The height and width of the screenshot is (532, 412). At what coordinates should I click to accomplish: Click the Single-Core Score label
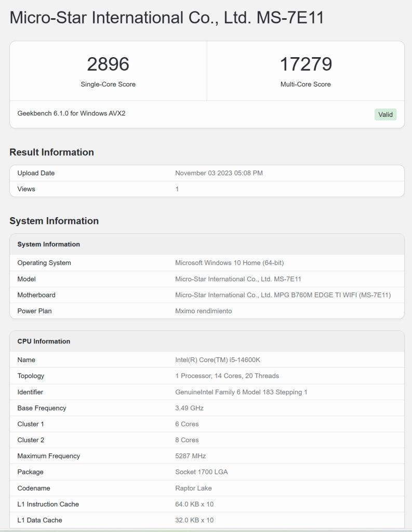[108, 84]
